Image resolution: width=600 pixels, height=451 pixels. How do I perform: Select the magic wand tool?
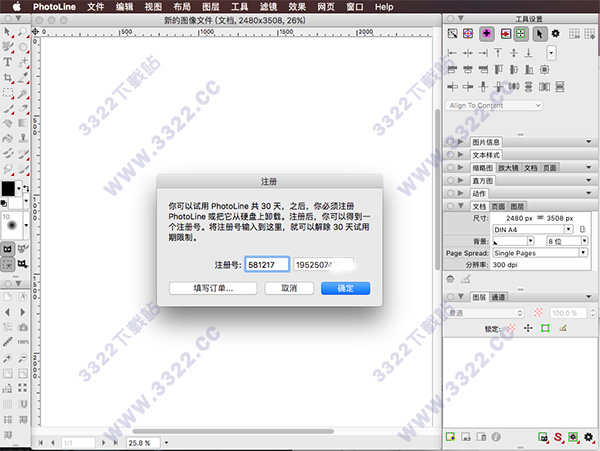23,93
